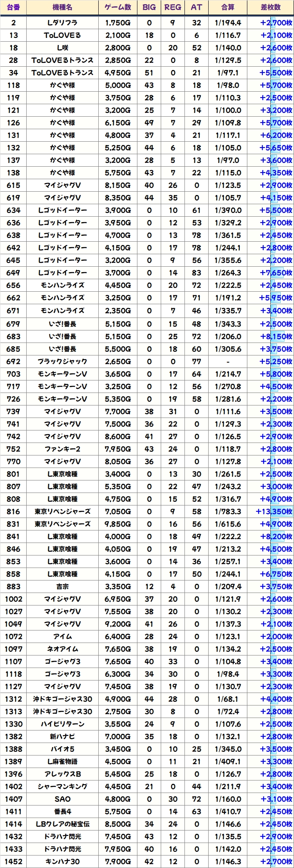This screenshot has width=294, height=868.
Task: Click the LBクレアの秘宝伝 machine name
Action: pos(62,824)
